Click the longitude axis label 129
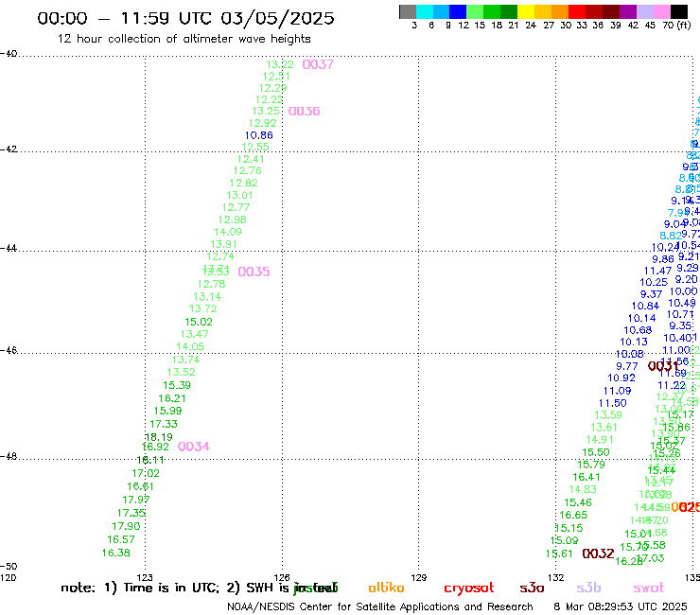The height and width of the screenshot is (615, 700). [x=418, y=577]
